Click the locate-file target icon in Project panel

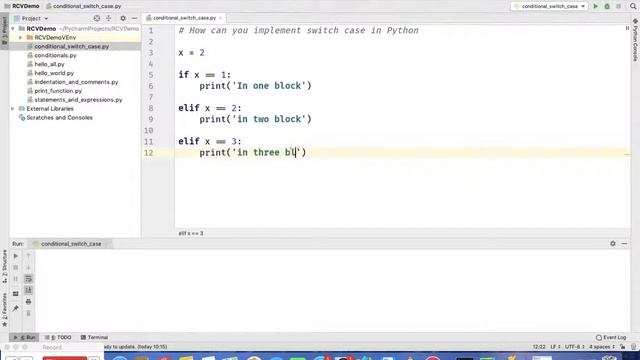click(x=97, y=18)
